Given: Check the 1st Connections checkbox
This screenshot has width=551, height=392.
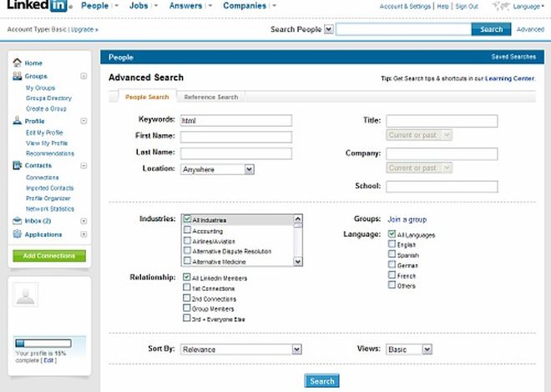Looking at the screenshot, I should point(187,288).
